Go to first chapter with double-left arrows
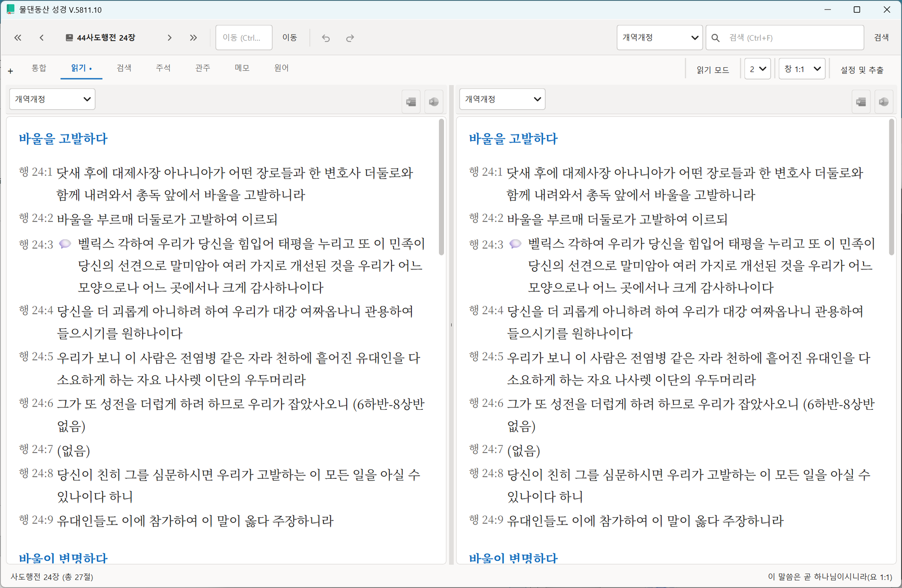This screenshot has width=902, height=588. tap(18, 38)
